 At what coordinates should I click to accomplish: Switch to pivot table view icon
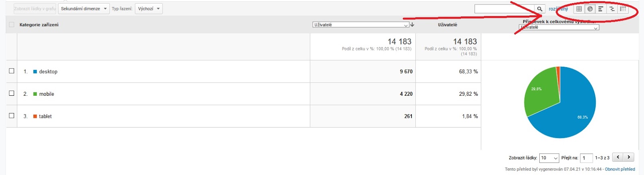[623, 9]
